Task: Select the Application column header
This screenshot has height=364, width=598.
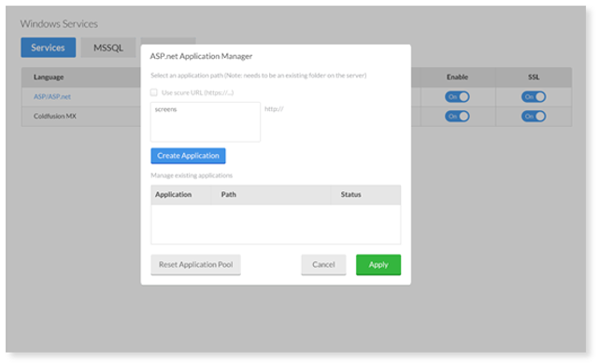Action: [173, 194]
